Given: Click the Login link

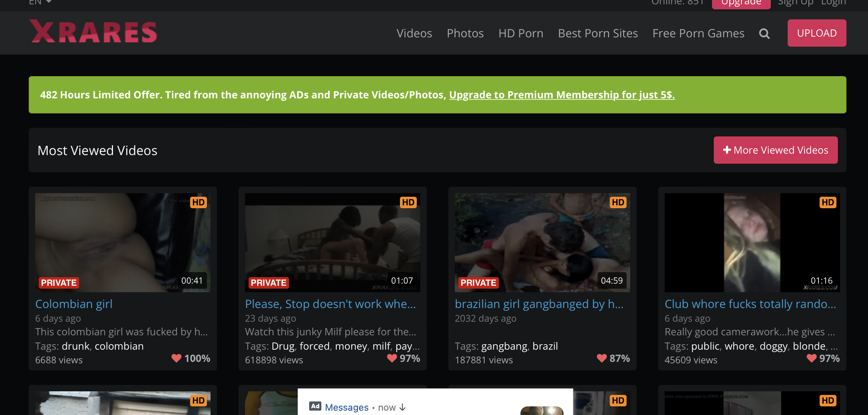Looking at the screenshot, I should (x=834, y=3).
